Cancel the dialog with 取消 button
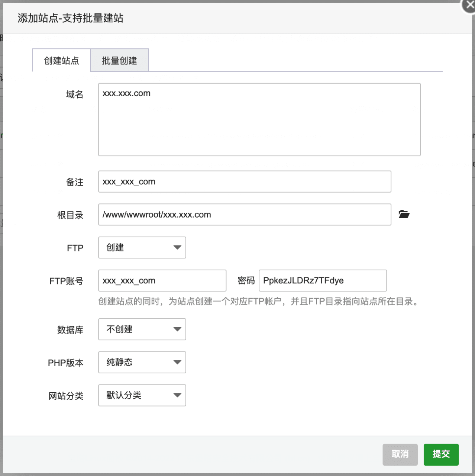This screenshot has height=476, width=475. tap(400, 454)
